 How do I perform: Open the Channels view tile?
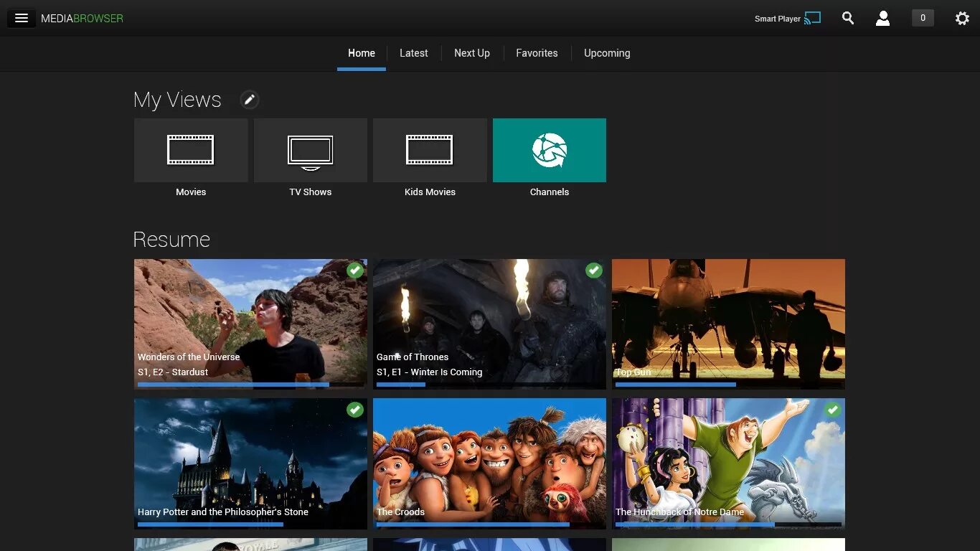point(550,150)
